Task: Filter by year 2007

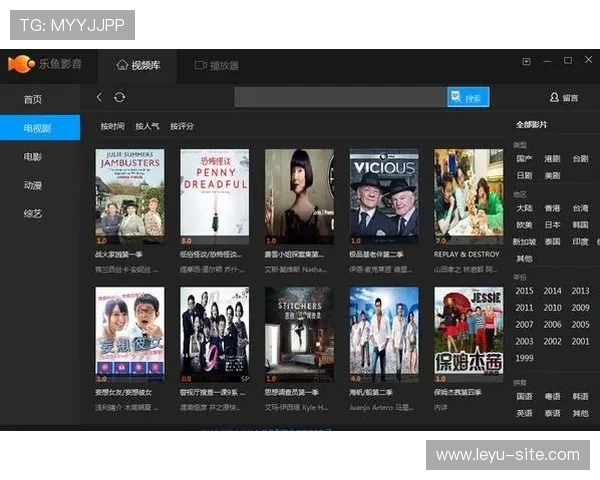Action: pos(524,325)
